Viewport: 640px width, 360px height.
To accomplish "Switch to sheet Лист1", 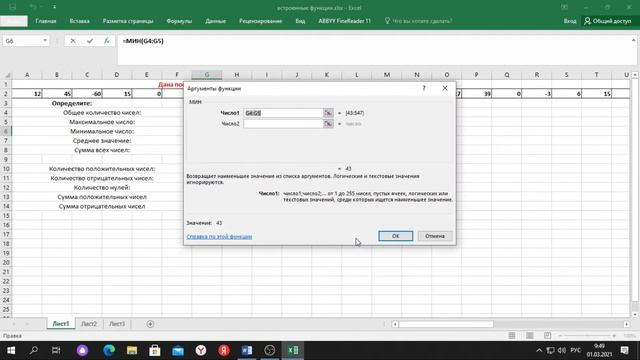I will [61, 324].
